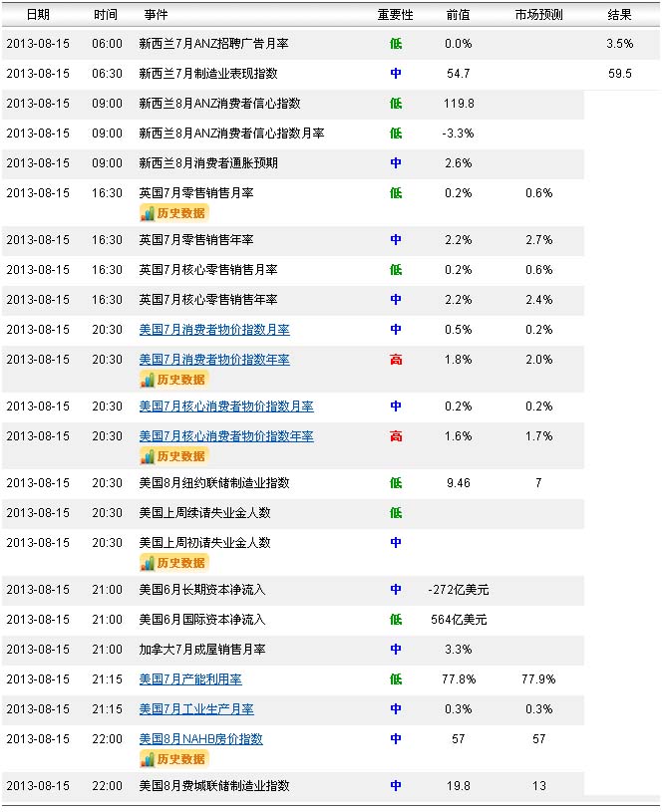
Task: Click the 结果 column header
Action: pyautogui.click(x=620, y=15)
